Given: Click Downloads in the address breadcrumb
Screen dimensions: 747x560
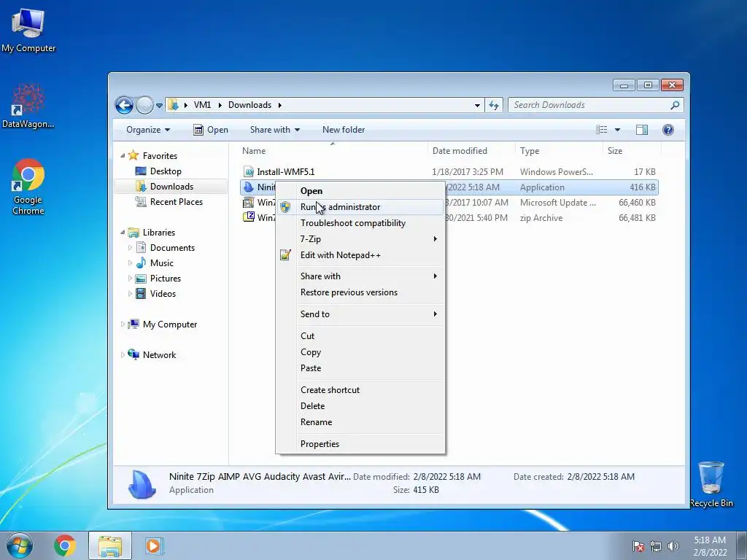Looking at the screenshot, I should pos(249,105).
